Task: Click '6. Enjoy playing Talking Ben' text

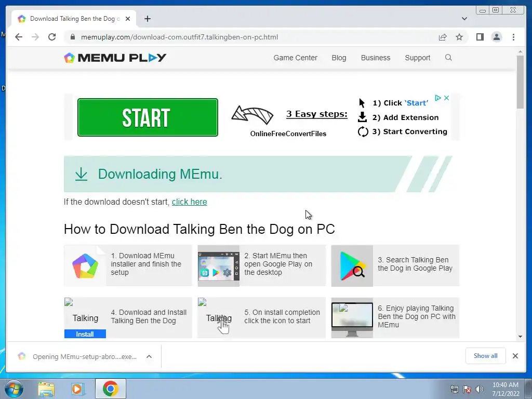Action: [417, 316]
